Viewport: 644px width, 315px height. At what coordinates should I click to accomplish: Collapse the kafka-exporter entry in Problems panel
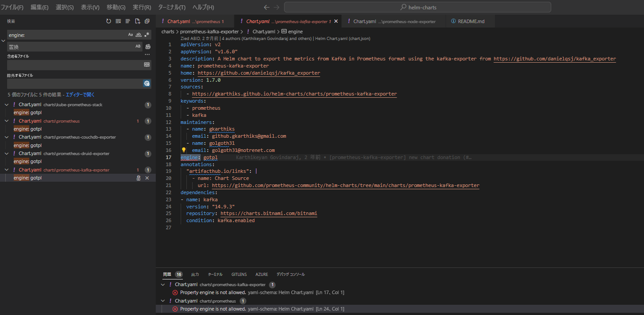point(163,284)
